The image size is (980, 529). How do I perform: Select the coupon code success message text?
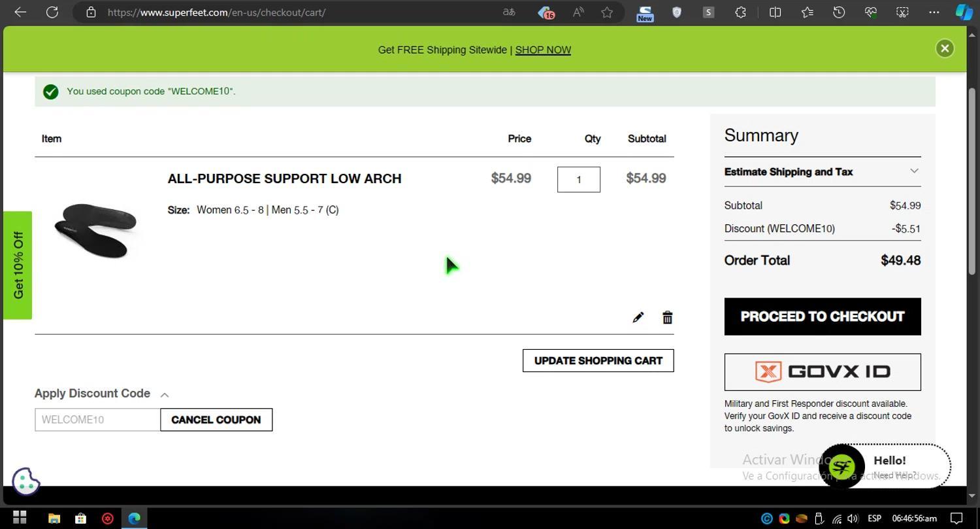[151, 92]
